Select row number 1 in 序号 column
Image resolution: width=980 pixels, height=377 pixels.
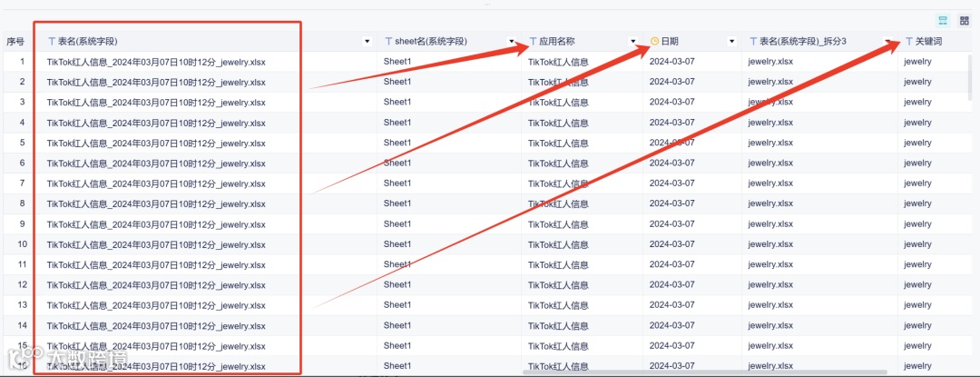(x=23, y=61)
